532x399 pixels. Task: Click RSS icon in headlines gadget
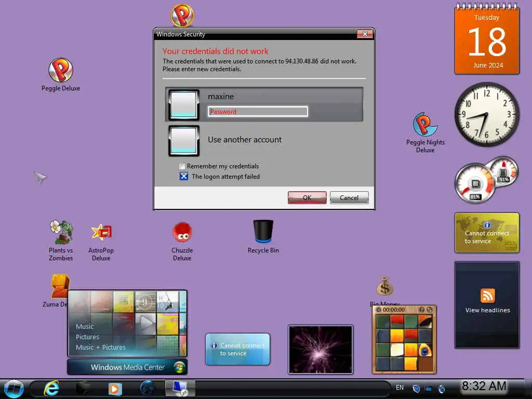click(x=487, y=296)
